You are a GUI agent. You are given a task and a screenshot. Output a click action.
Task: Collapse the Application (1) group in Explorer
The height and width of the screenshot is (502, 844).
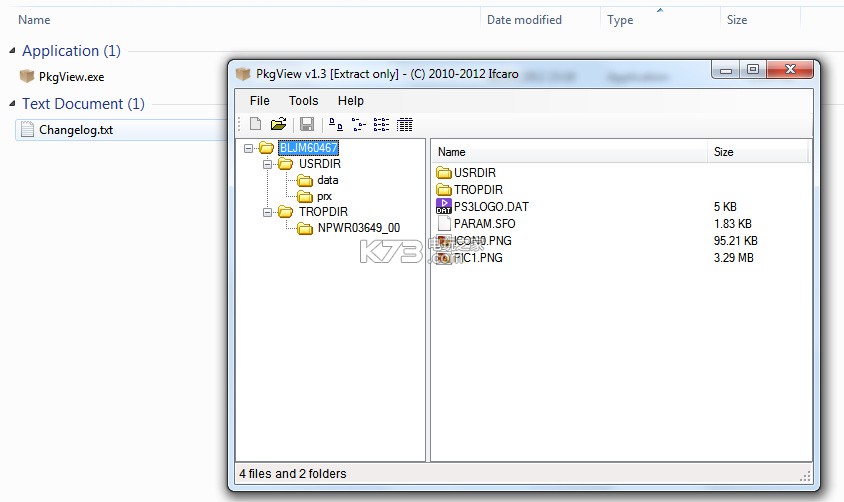pos(13,51)
